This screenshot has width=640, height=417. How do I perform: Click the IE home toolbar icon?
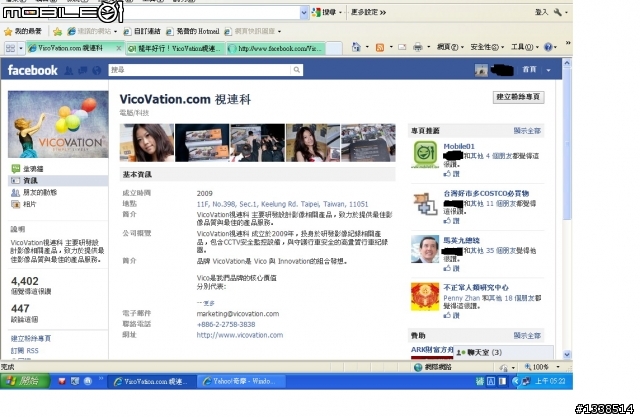(356, 47)
